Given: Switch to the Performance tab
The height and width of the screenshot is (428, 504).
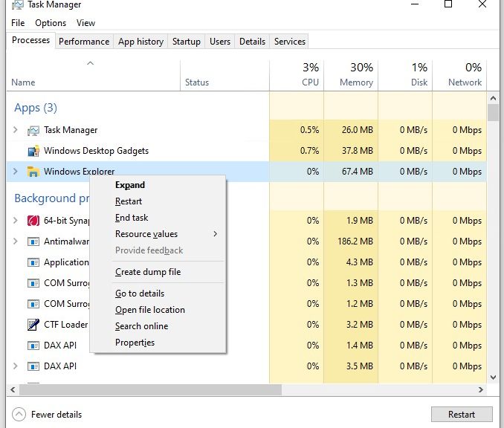Looking at the screenshot, I should click(84, 42).
